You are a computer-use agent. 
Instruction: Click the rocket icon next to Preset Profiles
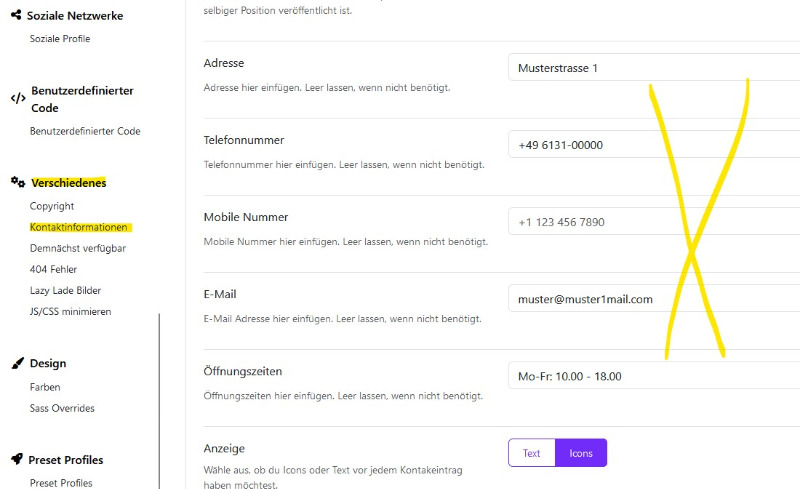17,459
